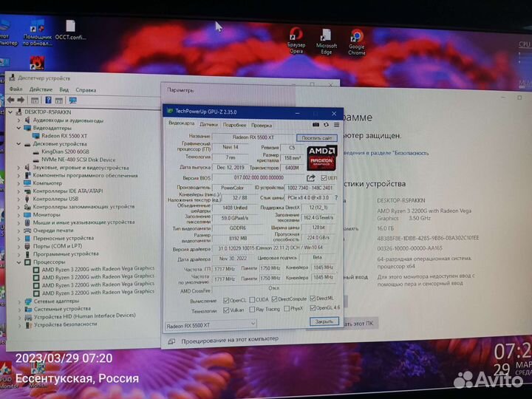The image size is (532, 399).
Task: Switch to the Датчики tab in GPU-Z
Action: point(208,125)
